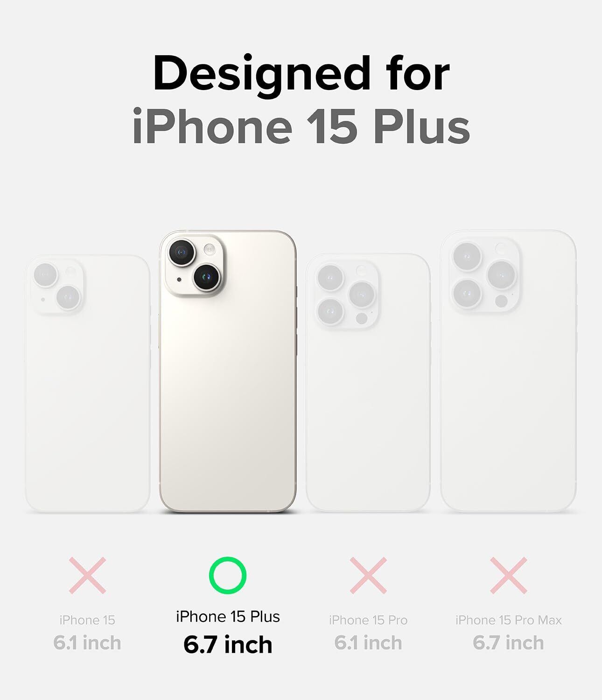Select the faded iPhone 15 Pro phone image
The height and width of the screenshot is (700, 602).
coord(368,382)
